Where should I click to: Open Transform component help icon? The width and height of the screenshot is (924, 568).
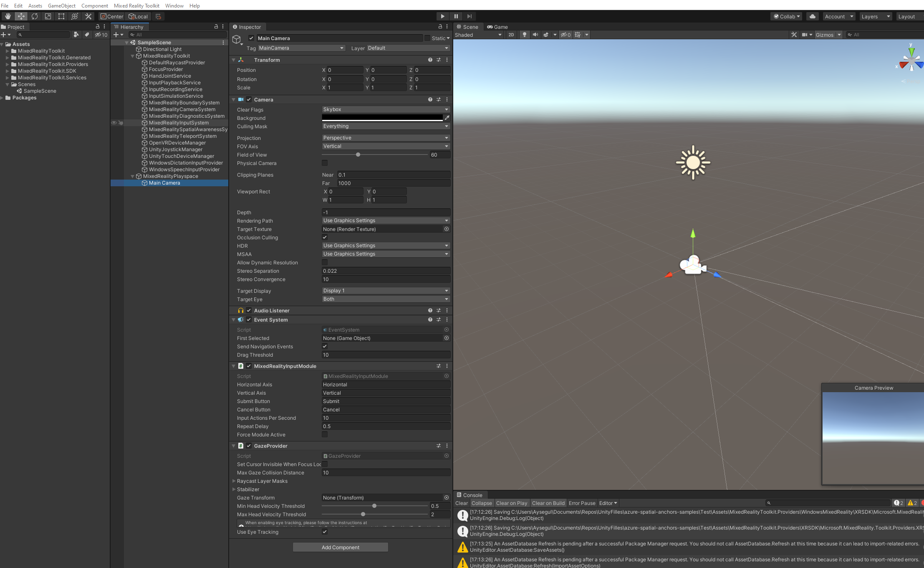pyautogui.click(x=430, y=60)
